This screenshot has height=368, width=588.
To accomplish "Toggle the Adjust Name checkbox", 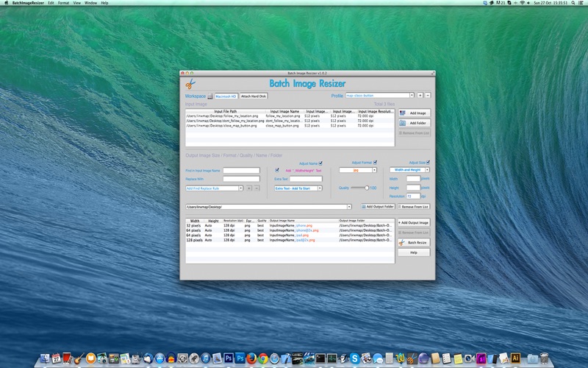I will coord(320,163).
